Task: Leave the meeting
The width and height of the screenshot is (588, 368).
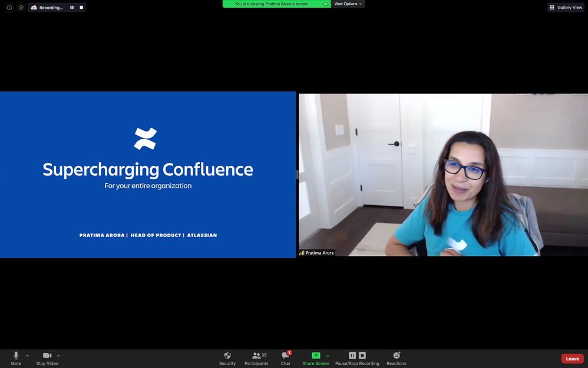Action: [x=572, y=359]
